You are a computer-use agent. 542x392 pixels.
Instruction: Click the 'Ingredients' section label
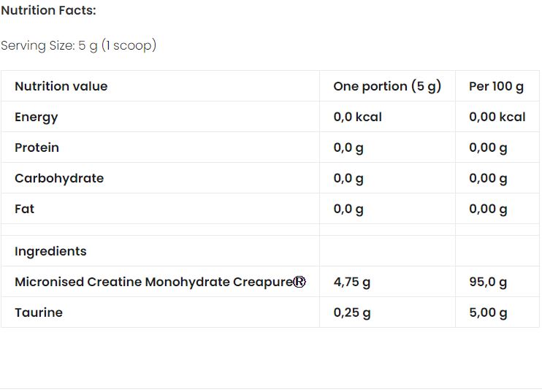pyautogui.click(x=50, y=251)
